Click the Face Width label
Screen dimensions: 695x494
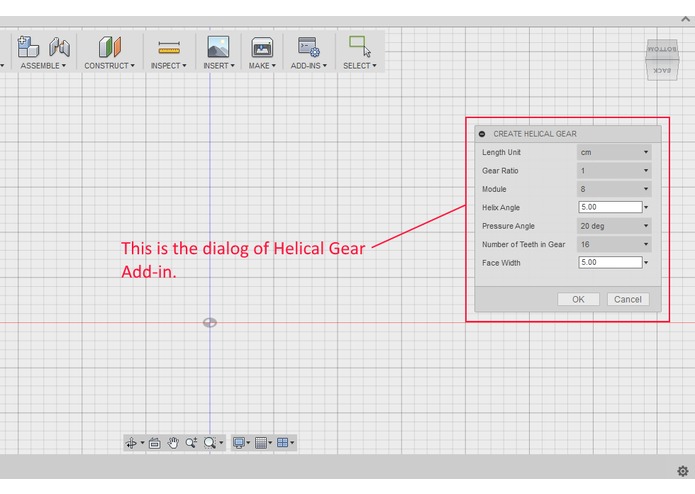pos(501,263)
